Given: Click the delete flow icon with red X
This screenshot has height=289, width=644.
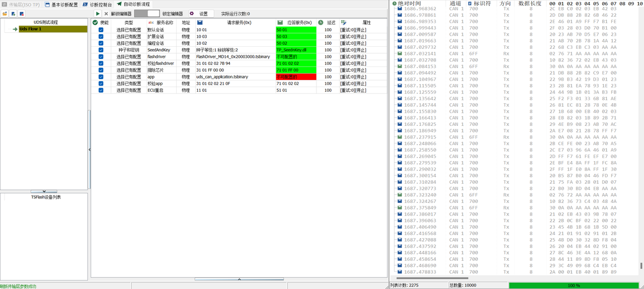Looking at the screenshot, I should tap(22, 14).
